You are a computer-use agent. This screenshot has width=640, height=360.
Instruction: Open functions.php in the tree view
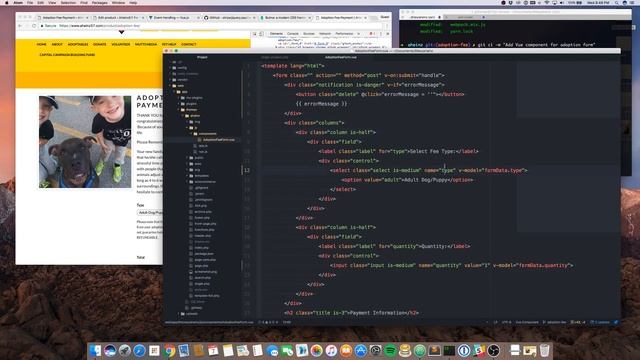pos(203,230)
